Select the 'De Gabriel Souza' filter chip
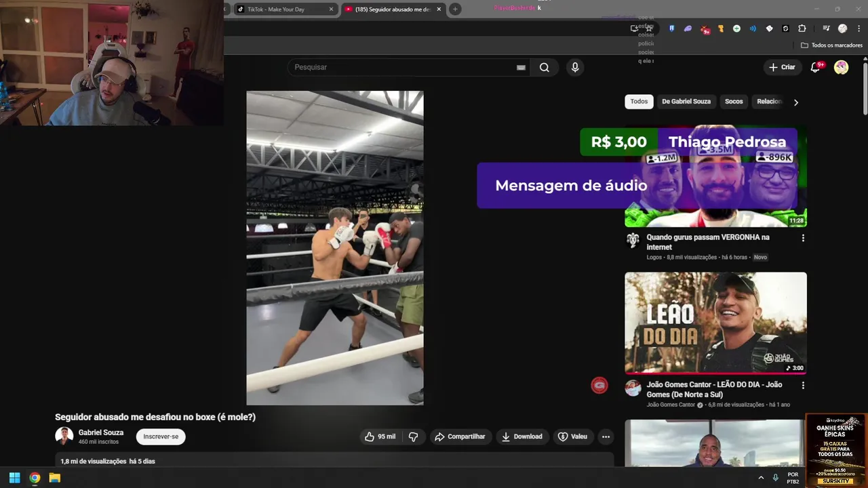 [x=686, y=102]
